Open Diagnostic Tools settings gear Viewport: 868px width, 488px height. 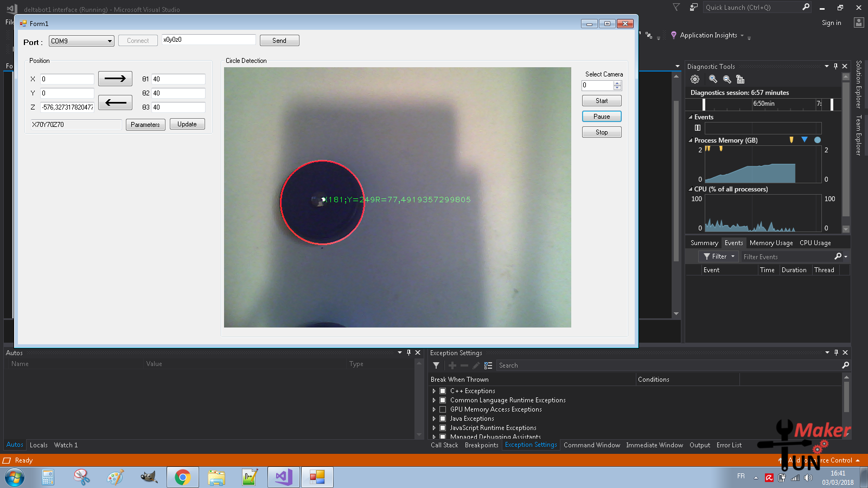pos(695,79)
